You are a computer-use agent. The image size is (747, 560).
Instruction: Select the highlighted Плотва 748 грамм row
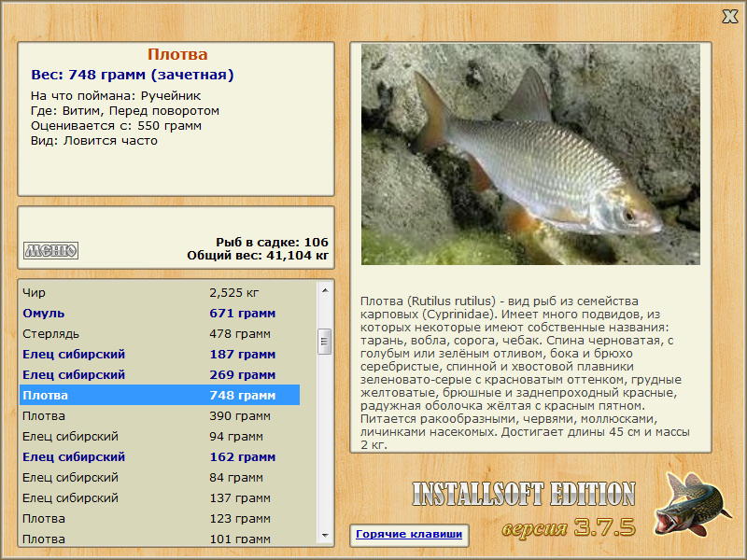click(160, 395)
